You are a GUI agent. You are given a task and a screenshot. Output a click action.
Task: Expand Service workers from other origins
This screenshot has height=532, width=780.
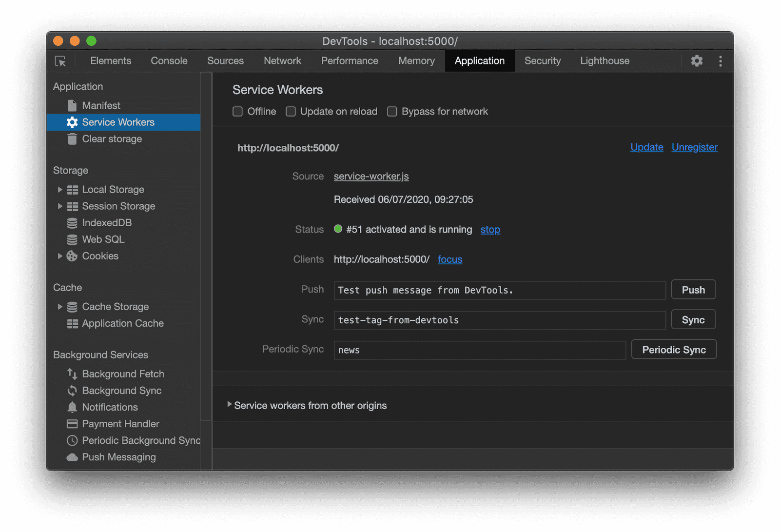[x=230, y=405]
